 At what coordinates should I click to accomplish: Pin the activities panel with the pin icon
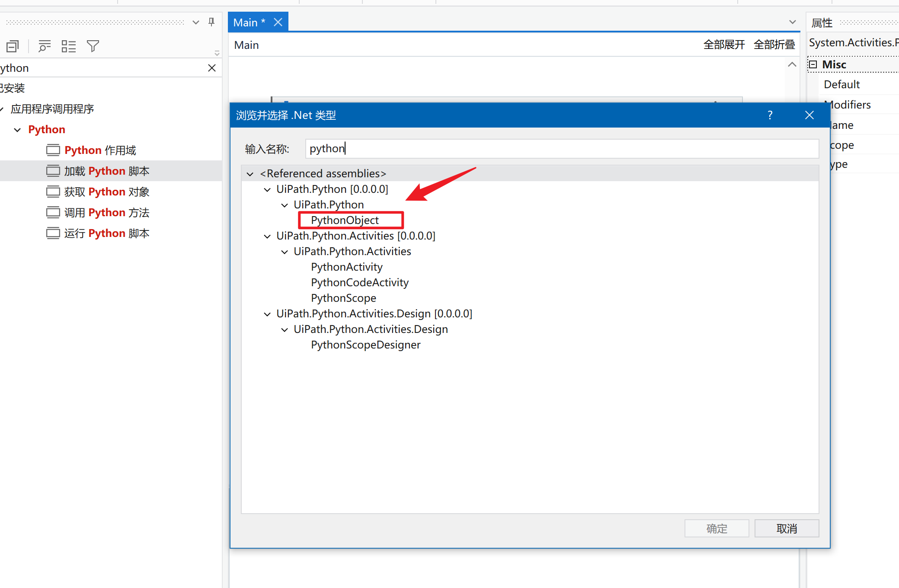pos(211,22)
